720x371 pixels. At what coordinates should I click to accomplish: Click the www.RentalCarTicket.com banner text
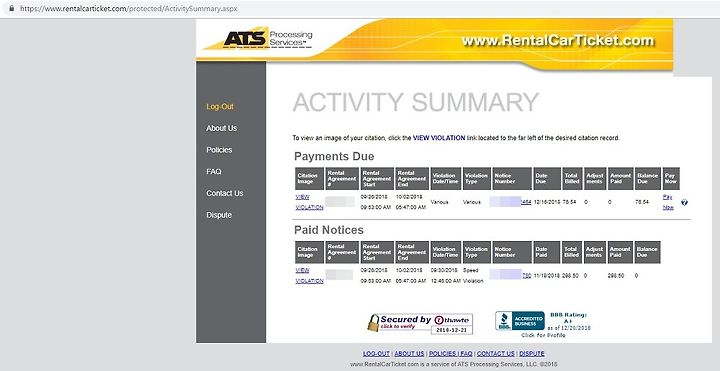point(557,40)
